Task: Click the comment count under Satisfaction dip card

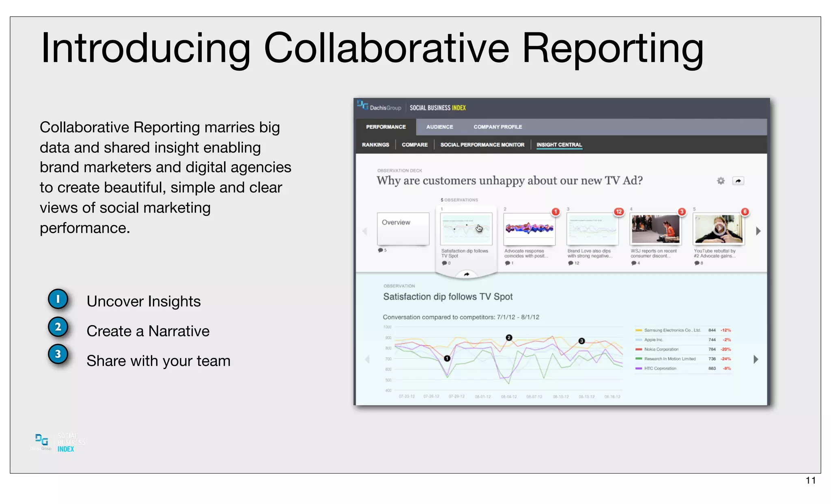Action: coord(446,263)
